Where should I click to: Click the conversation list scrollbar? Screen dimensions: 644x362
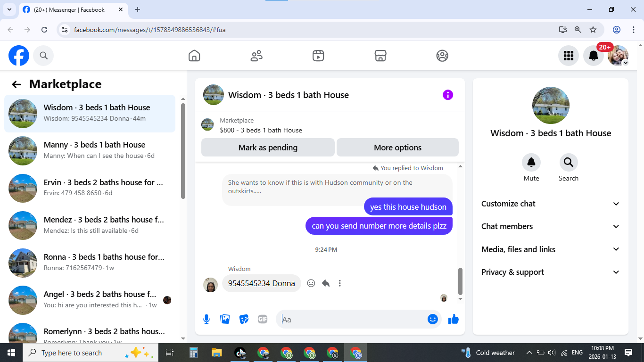pyautogui.click(x=183, y=151)
